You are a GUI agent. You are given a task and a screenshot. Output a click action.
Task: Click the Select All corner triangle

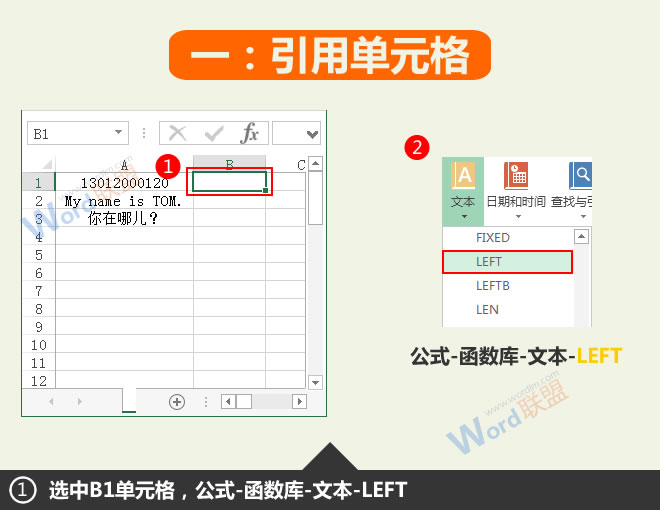[46, 164]
